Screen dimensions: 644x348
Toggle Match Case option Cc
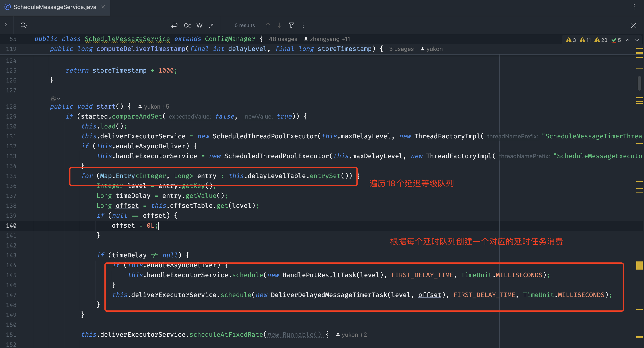click(188, 25)
